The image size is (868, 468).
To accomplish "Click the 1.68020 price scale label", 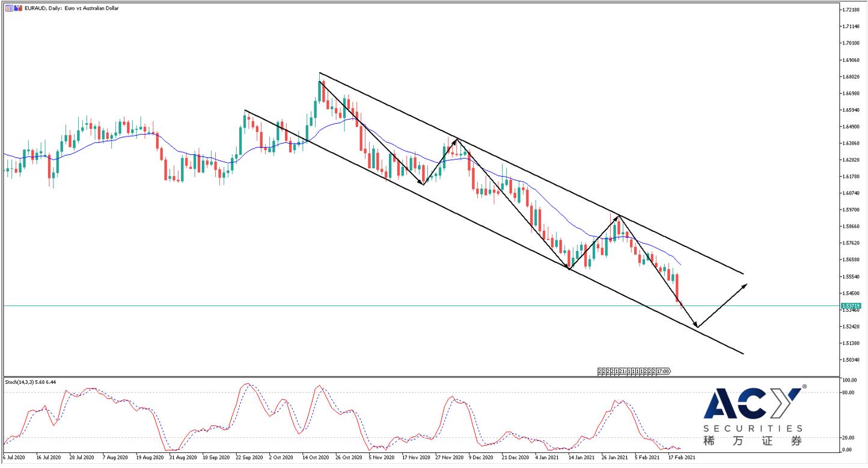I will click(x=851, y=77).
